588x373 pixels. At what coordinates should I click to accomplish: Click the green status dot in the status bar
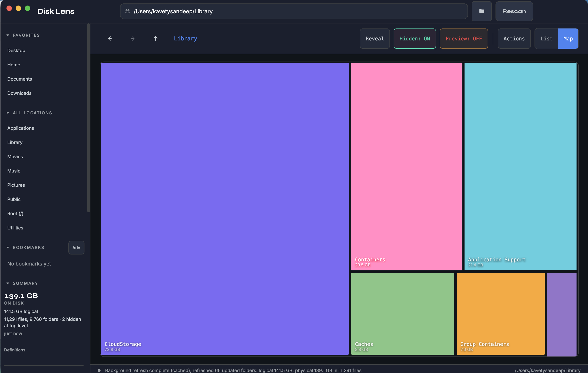coord(99,370)
